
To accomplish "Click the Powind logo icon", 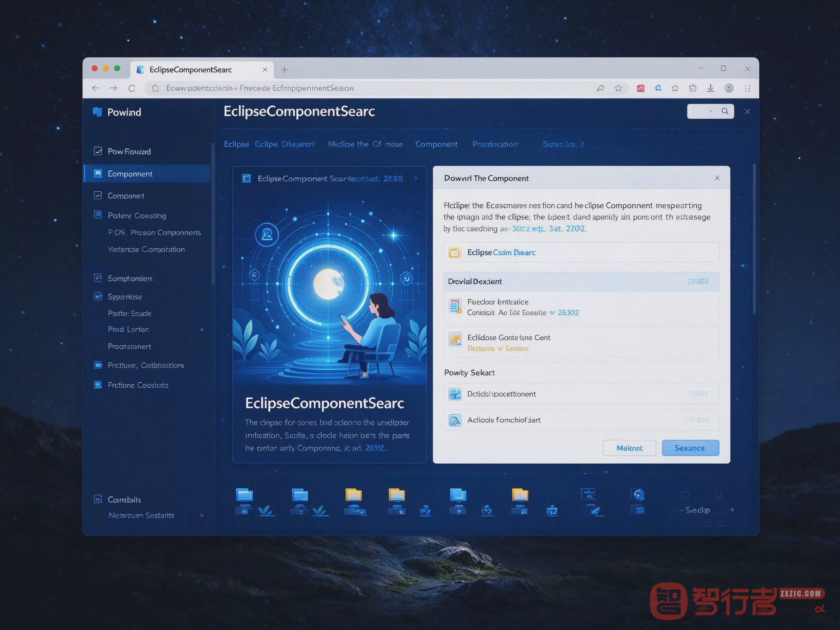I will pos(97,112).
